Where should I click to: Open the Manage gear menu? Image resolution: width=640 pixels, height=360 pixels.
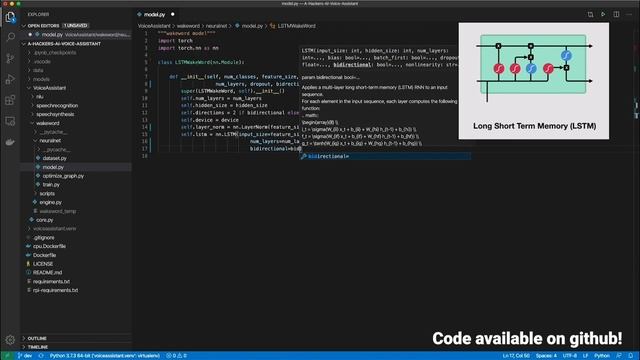click(10, 340)
